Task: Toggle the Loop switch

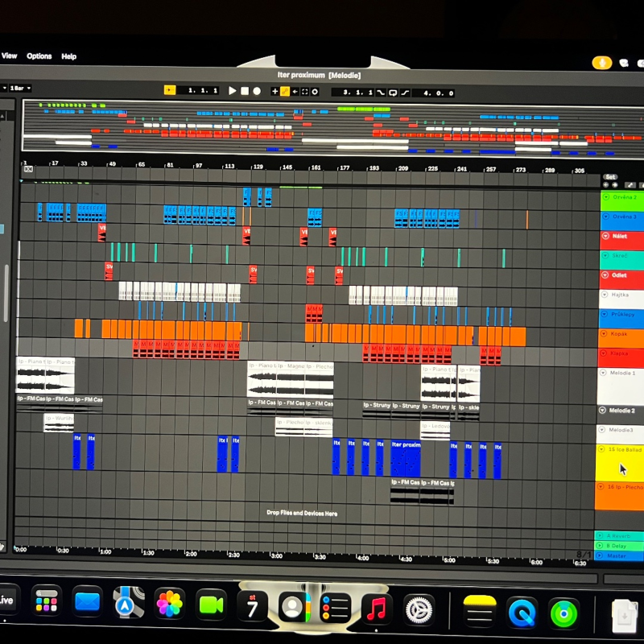Action: point(393,93)
